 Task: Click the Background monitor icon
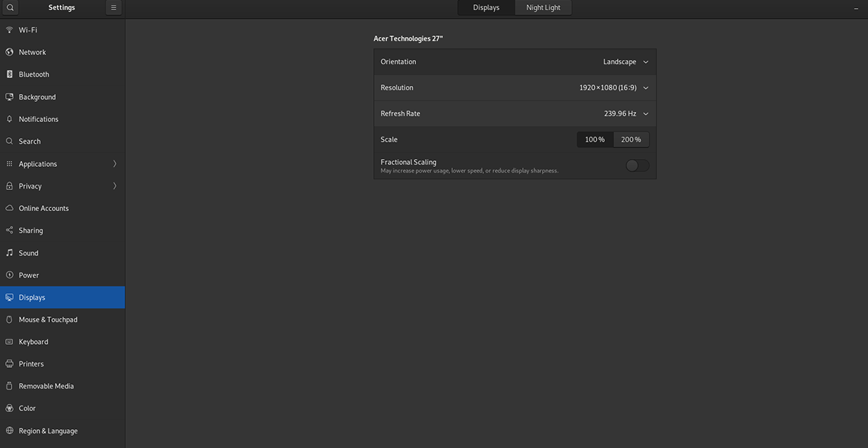[9, 97]
